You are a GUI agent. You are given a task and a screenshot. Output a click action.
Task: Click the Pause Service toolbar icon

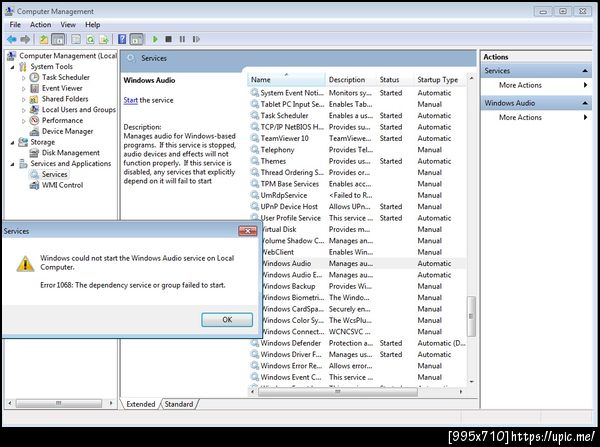[182, 39]
